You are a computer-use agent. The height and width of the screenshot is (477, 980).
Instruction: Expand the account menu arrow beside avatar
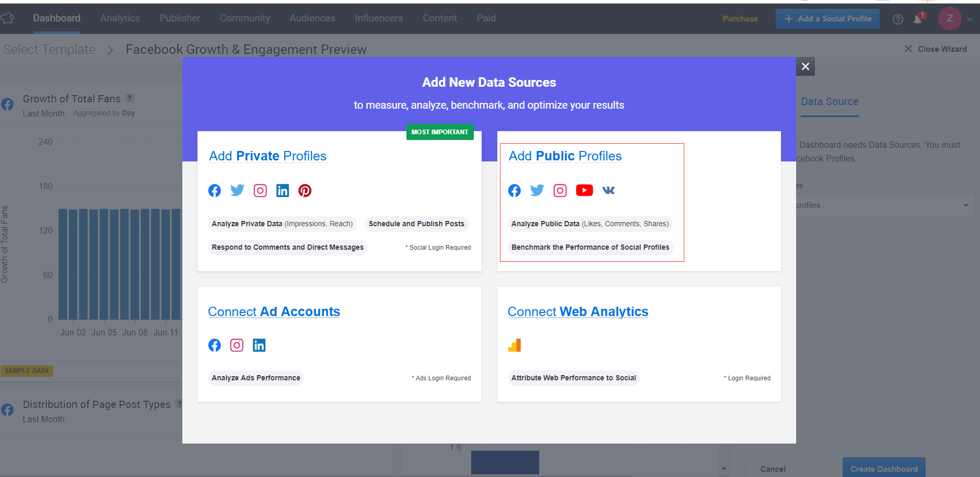(970, 19)
